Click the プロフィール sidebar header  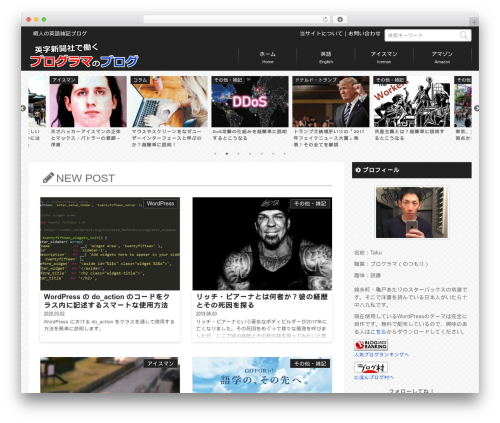click(x=412, y=170)
